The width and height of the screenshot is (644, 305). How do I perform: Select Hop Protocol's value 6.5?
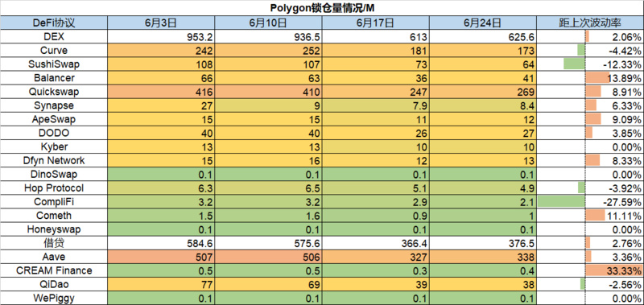pos(268,188)
